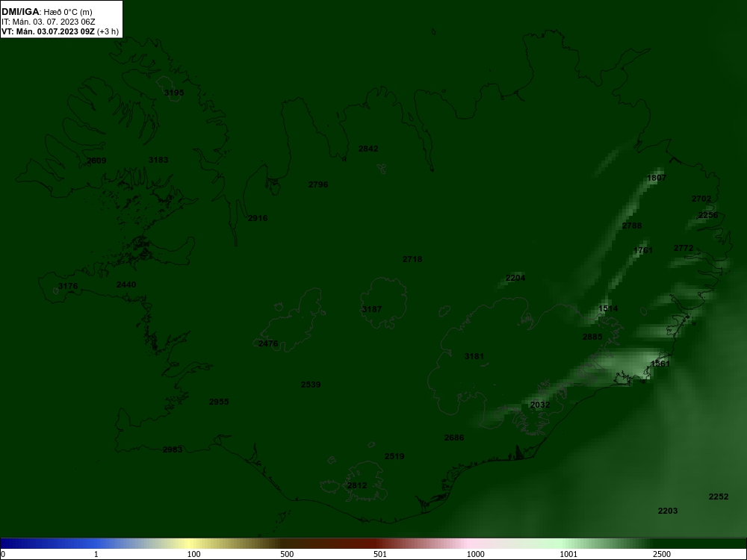This screenshot has height=560, width=747.
Task: Click the 2702 value on the east coast
Action: [x=701, y=199]
